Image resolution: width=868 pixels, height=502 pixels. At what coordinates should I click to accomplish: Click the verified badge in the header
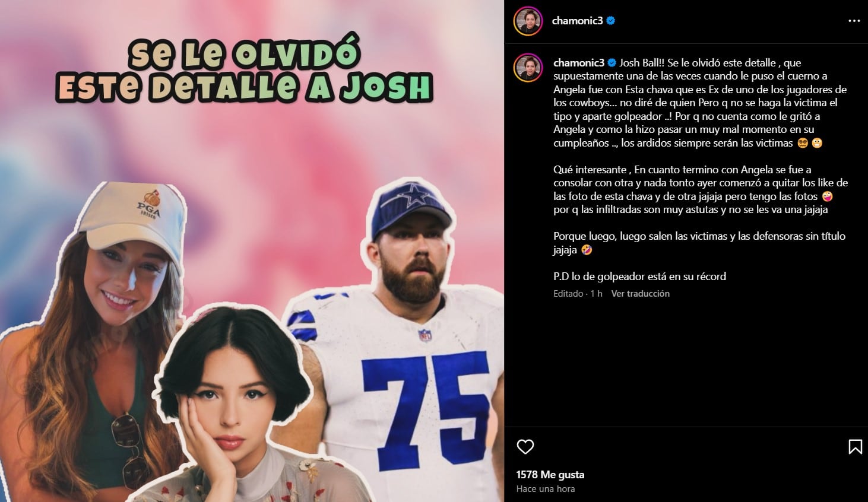tap(611, 21)
